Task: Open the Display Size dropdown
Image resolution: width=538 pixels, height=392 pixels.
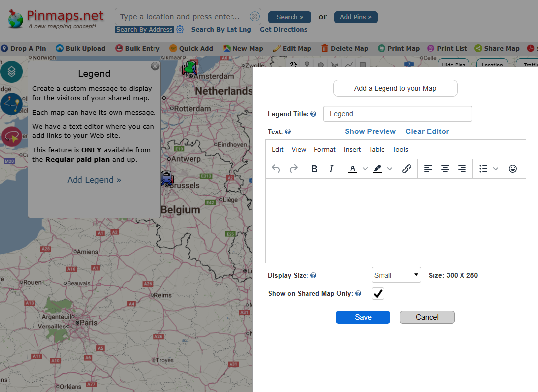Action: [x=396, y=275]
